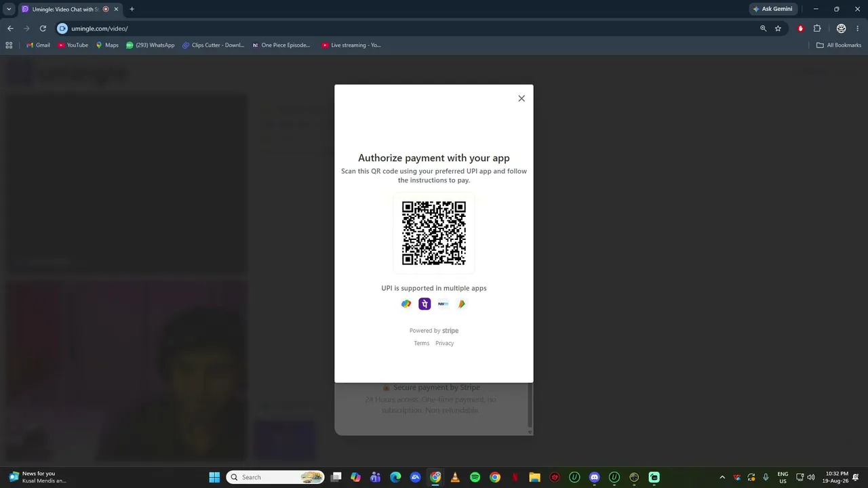Image resolution: width=868 pixels, height=488 pixels.
Task: Click the red extension icon in toolbar
Action: [801, 28]
